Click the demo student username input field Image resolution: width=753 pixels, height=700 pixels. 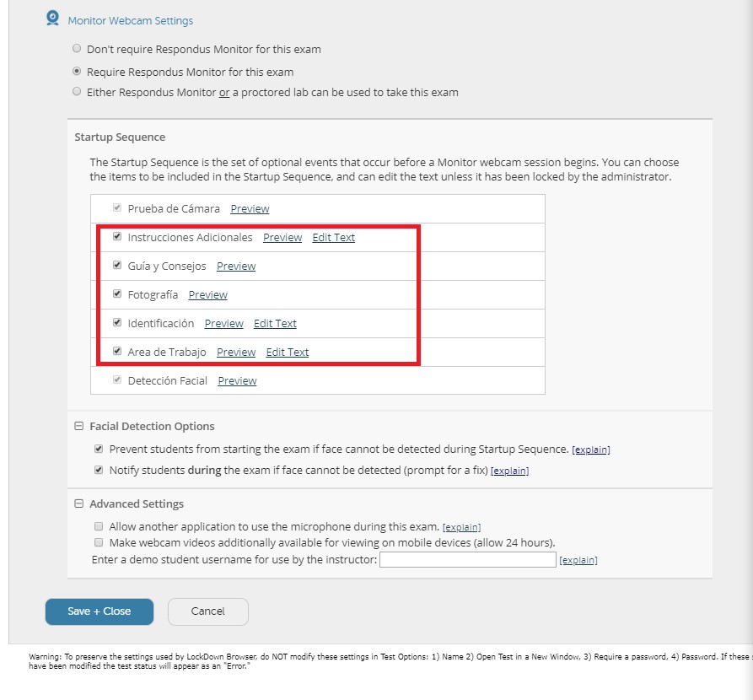(467, 560)
